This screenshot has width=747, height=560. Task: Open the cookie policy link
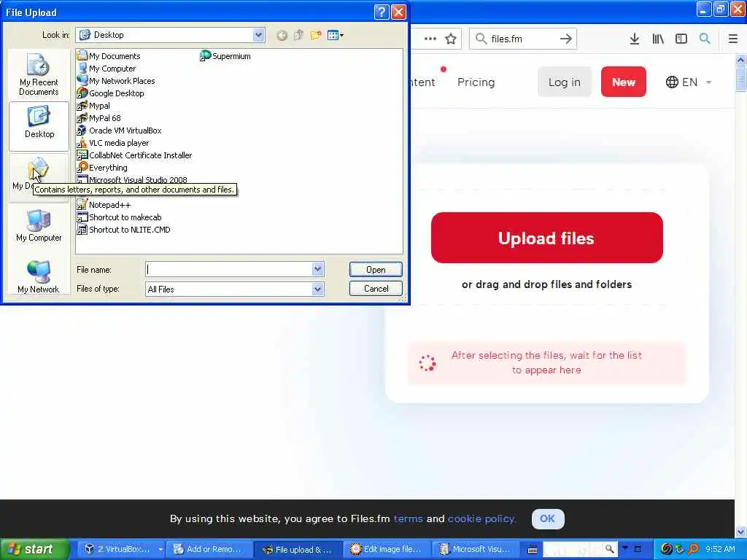481,518
